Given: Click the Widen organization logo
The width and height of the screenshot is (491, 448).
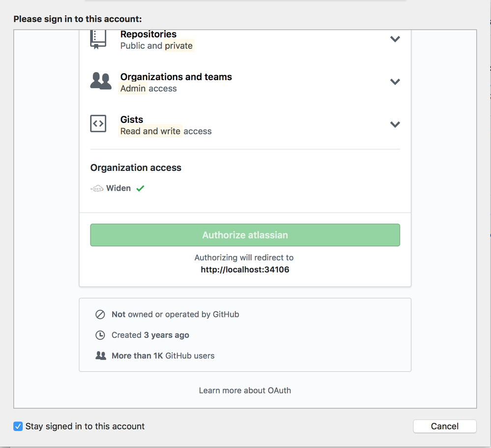Looking at the screenshot, I should click(97, 189).
